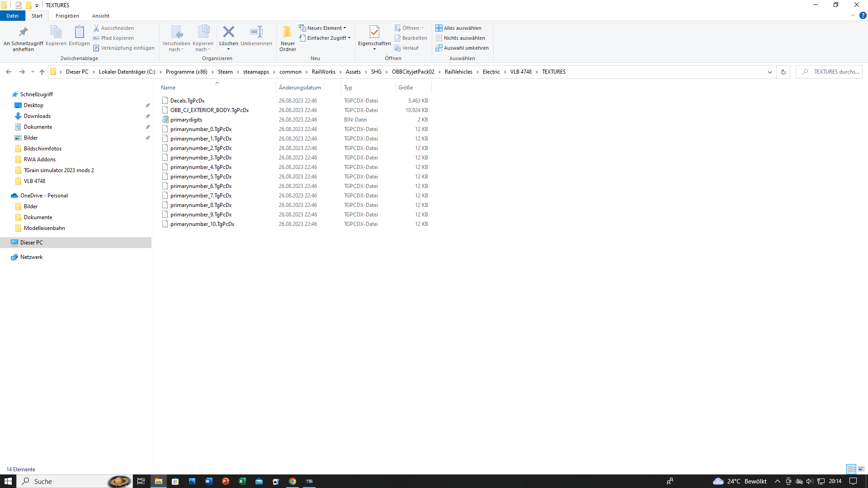
Task: Expand the Neues Element dropdown
Action: point(323,28)
